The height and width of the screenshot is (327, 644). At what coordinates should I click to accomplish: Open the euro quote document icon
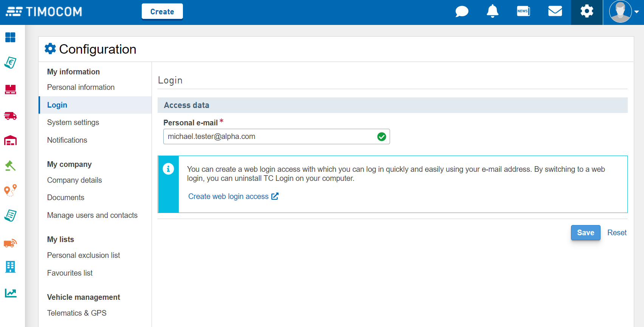pyautogui.click(x=10, y=63)
